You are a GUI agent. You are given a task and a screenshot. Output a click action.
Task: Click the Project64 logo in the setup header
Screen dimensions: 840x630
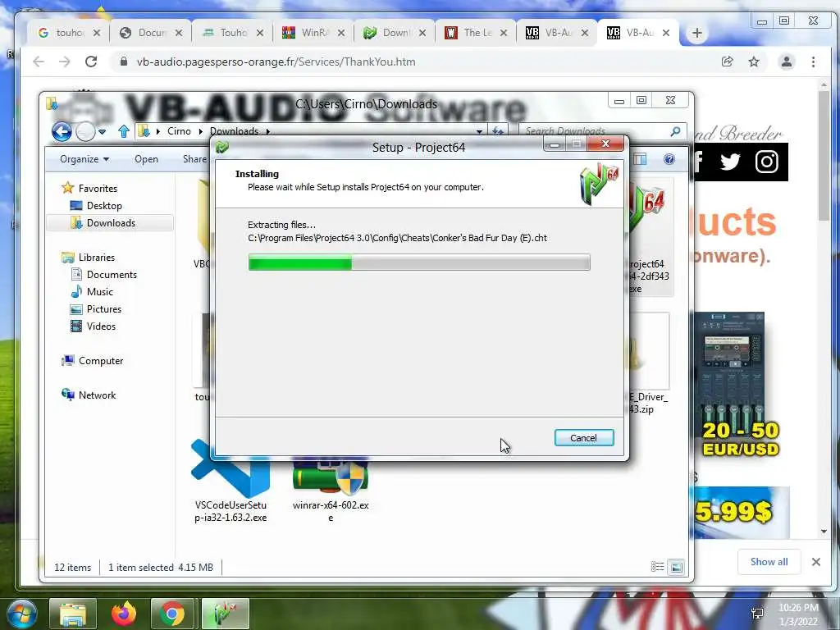pos(600,185)
